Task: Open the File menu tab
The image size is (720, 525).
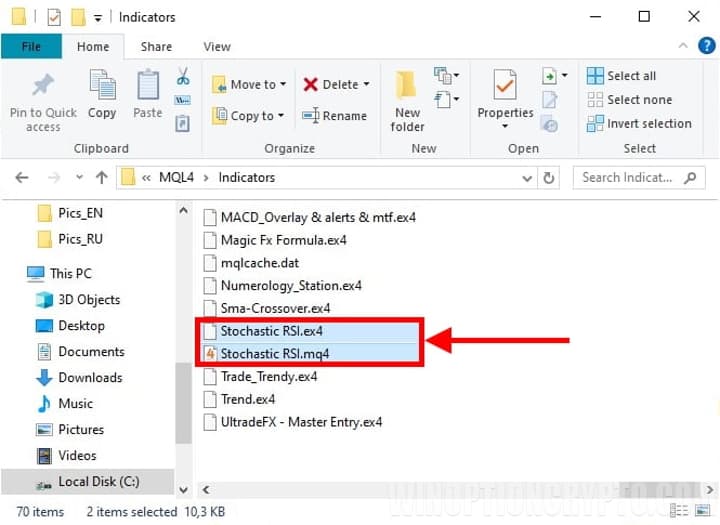Action: point(31,46)
